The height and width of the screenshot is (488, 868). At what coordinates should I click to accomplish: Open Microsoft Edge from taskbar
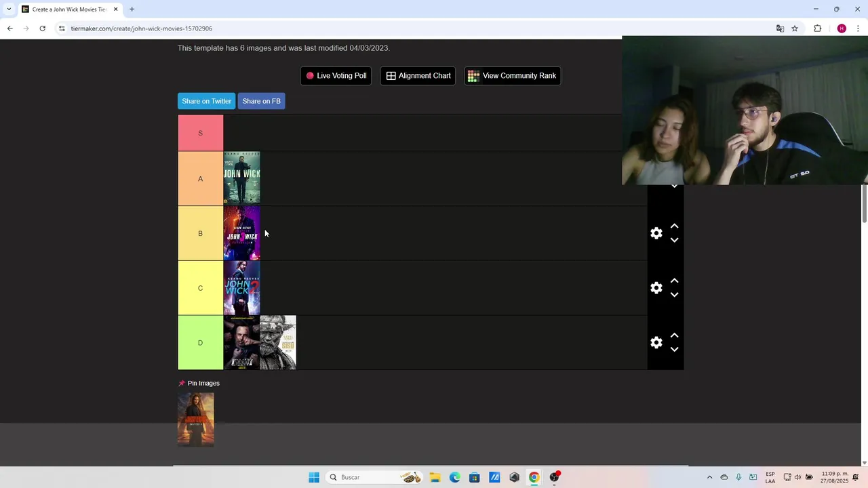(x=454, y=477)
